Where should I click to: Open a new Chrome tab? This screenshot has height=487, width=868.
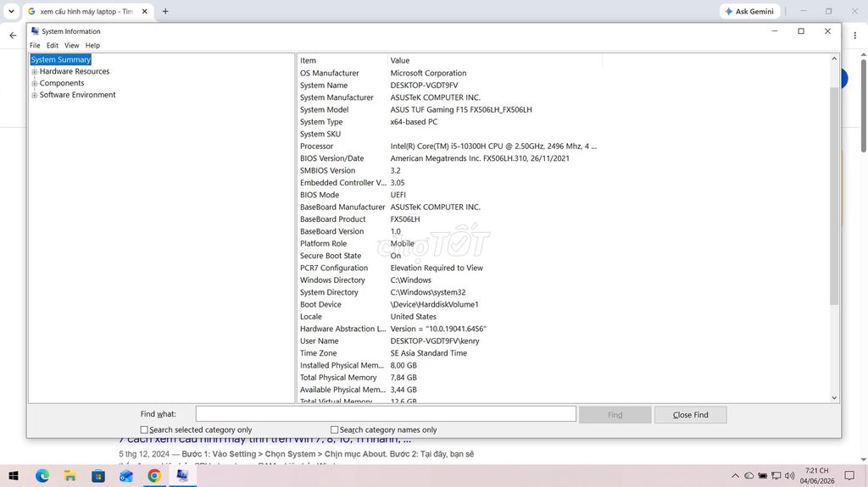(165, 11)
